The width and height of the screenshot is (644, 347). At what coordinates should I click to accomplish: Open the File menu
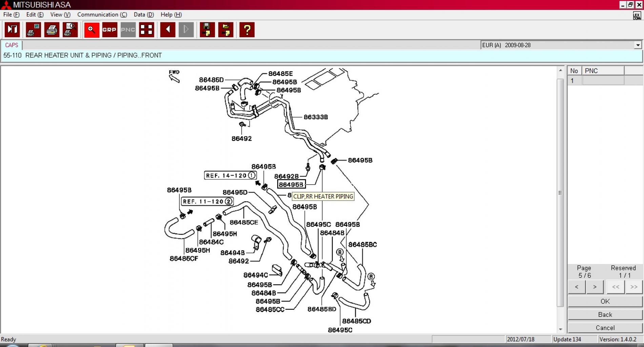(x=11, y=15)
